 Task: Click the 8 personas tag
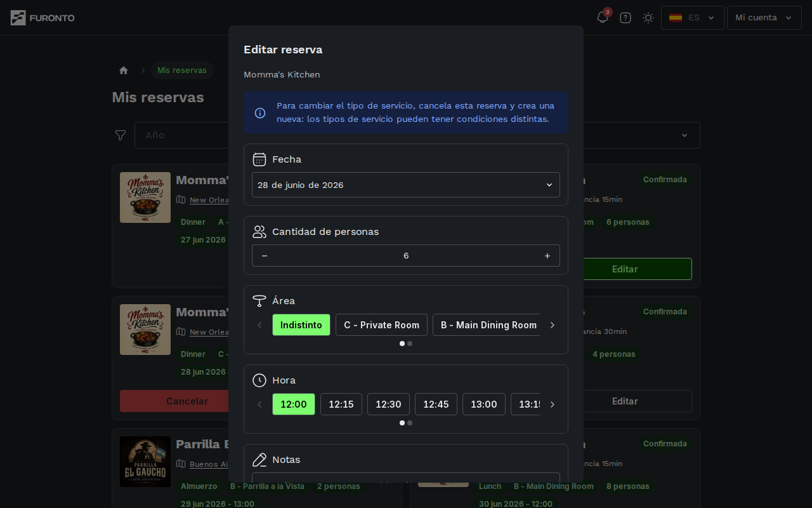click(x=628, y=486)
